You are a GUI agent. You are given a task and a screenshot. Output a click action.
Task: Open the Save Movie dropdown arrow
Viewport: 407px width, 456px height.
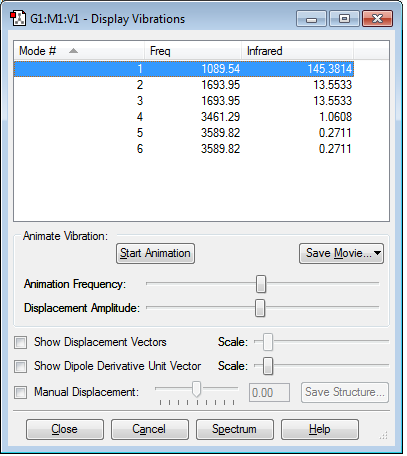(x=377, y=253)
